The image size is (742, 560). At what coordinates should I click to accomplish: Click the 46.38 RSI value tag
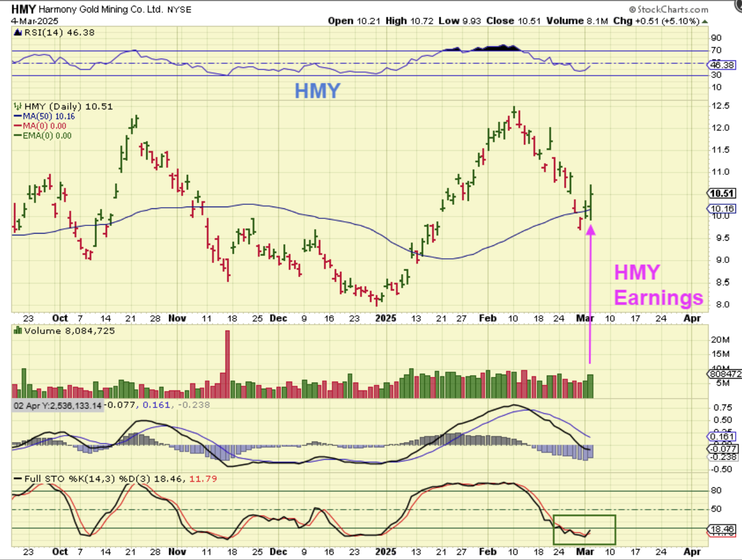coord(722,65)
